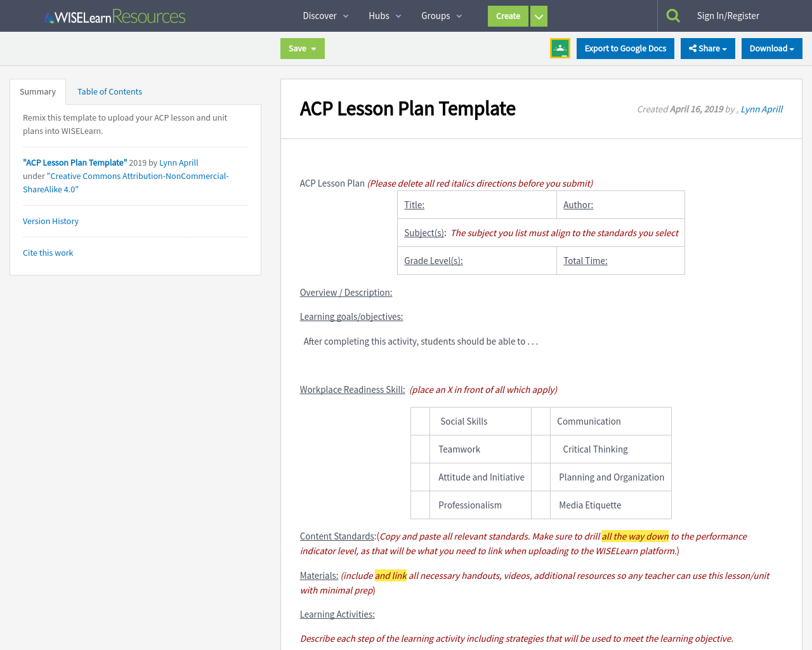Switch to the Summary tab

(37, 91)
